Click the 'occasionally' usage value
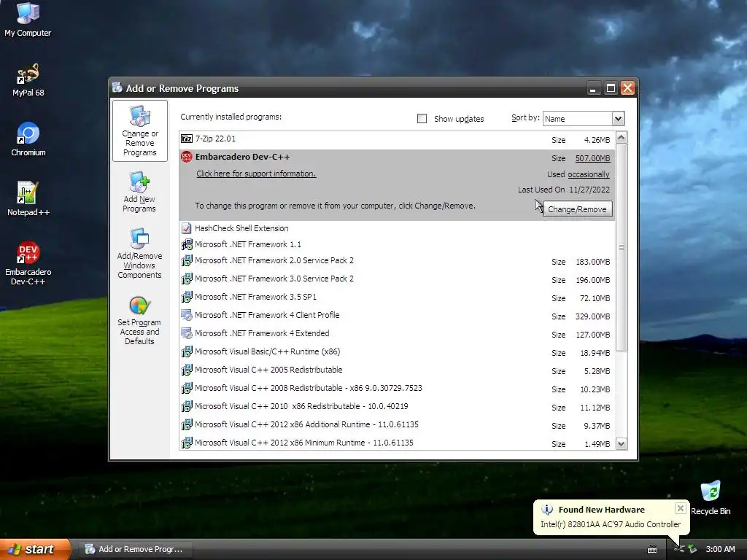Viewport: 747px width, 560px height. (589, 174)
